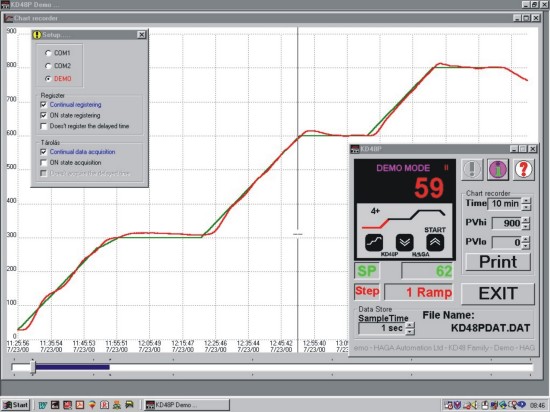The image size is (550, 412).
Task: Click KD48P Demo taskbar button
Action: [187, 405]
